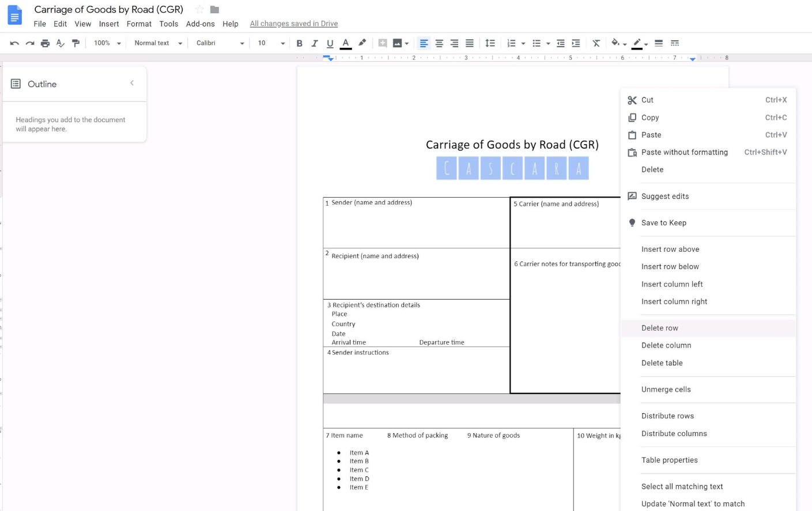Open the insert image dropdown arrow

[x=407, y=44]
